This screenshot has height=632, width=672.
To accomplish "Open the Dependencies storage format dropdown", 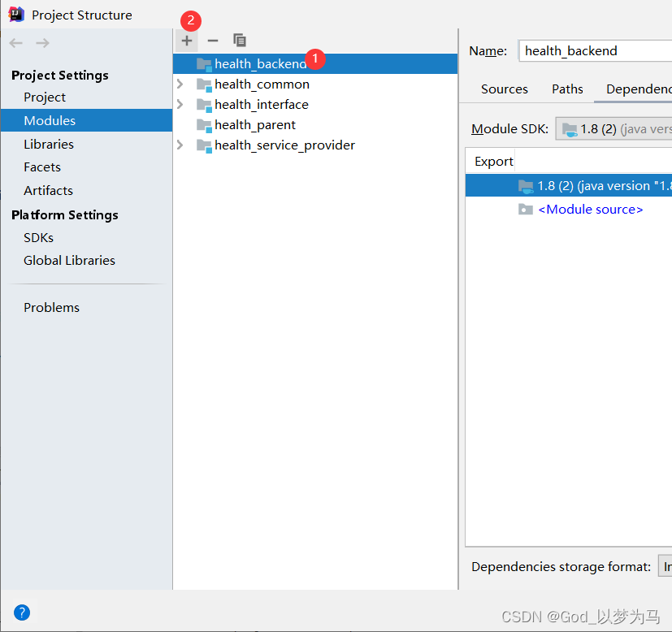I will 665,566.
